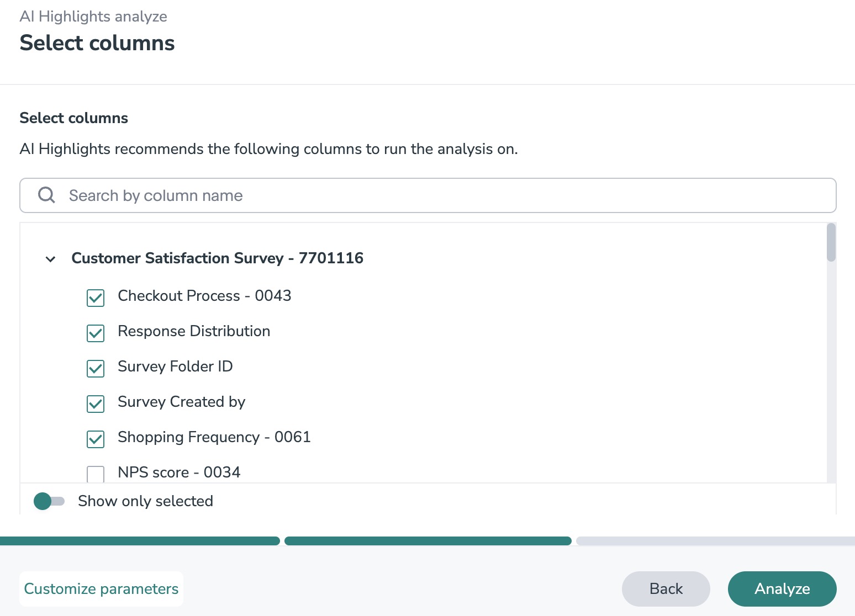Click the third unfilled progress step bar
This screenshot has height=616, width=855.
click(x=715, y=541)
